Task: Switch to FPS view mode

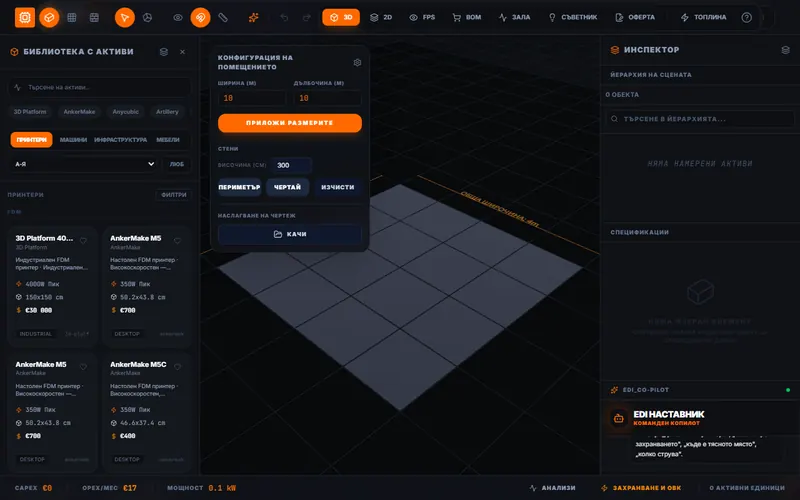Action: pyautogui.click(x=422, y=17)
